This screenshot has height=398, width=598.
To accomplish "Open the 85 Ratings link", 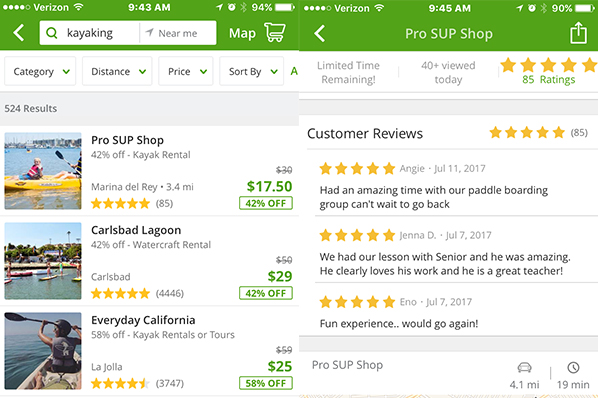I will [548, 80].
